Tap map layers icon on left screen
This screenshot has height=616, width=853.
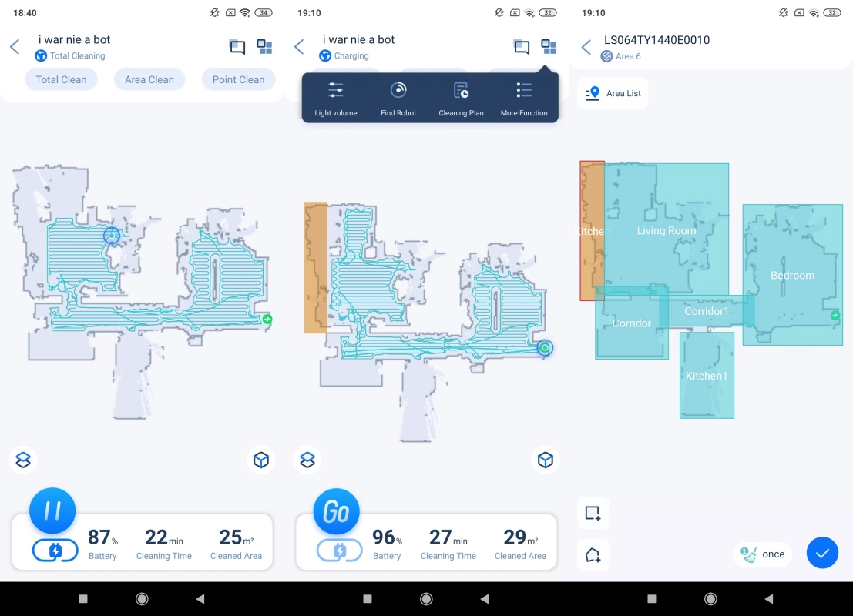23,460
